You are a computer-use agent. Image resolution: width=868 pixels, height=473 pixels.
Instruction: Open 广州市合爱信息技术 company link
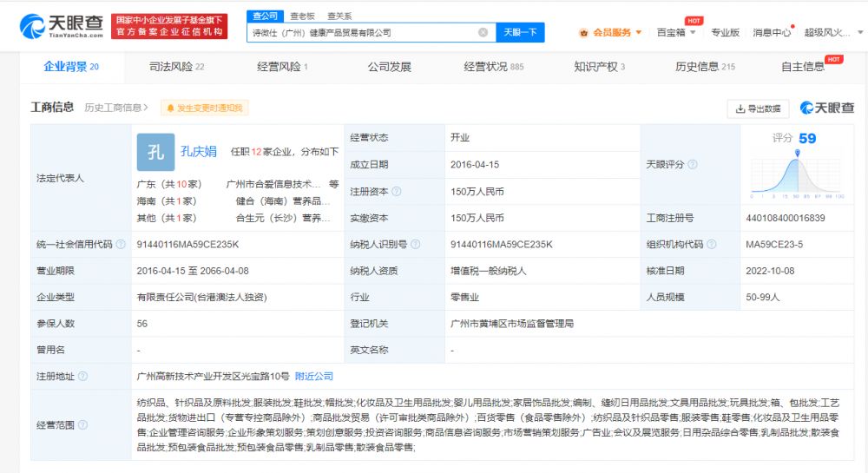(273, 184)
